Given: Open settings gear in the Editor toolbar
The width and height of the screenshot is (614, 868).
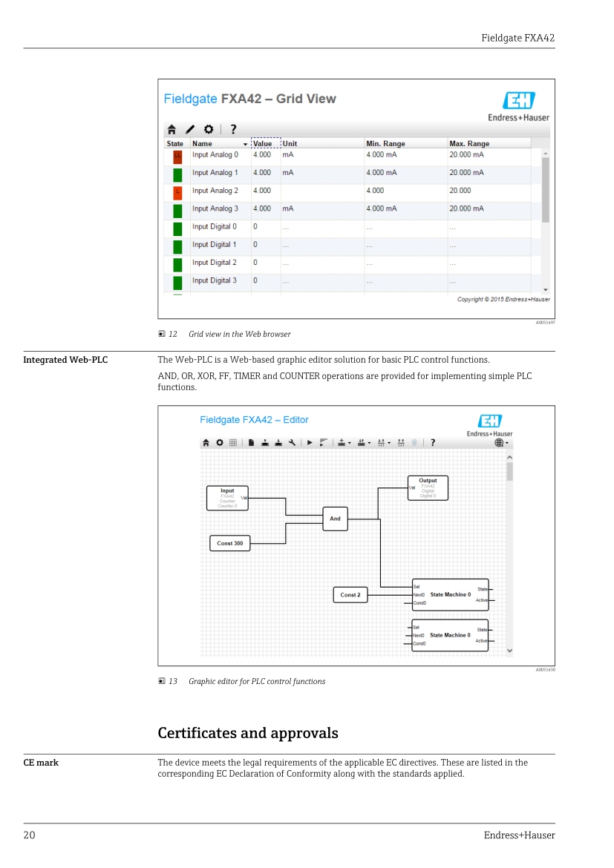Looking at the screenshot, I should (x=220, y=443).
